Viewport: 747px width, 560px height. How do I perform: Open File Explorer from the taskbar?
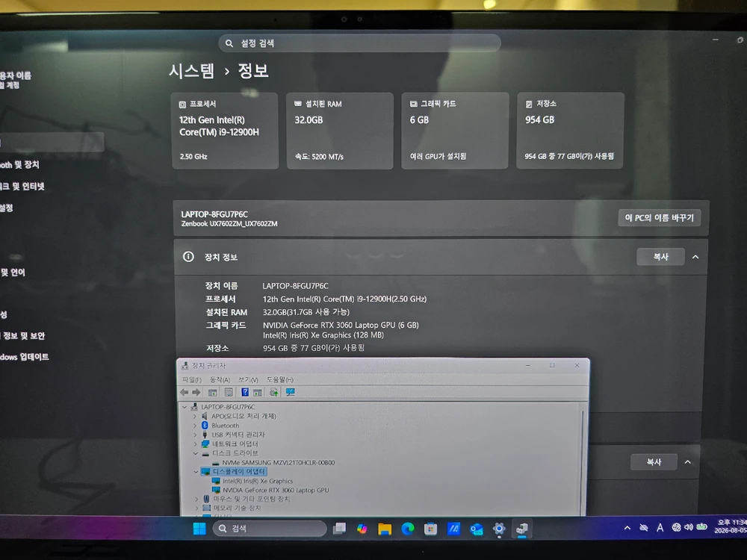pyautogui.click(x=385, y=529)
